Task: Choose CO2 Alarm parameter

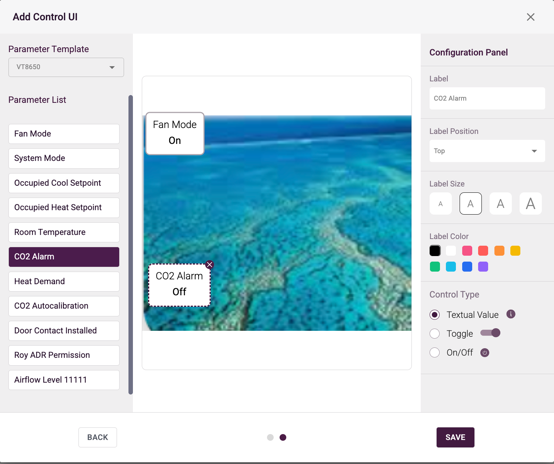Action: (x=64, y=257)
